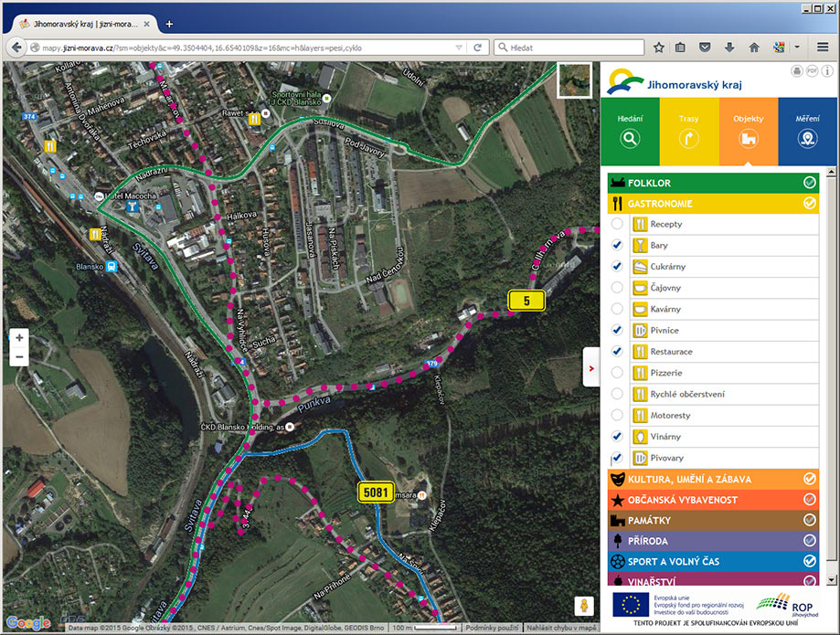Uncheck the Vinárny checkbox
The width and height of the screenshot is (840, 635).
pos(617,437)
